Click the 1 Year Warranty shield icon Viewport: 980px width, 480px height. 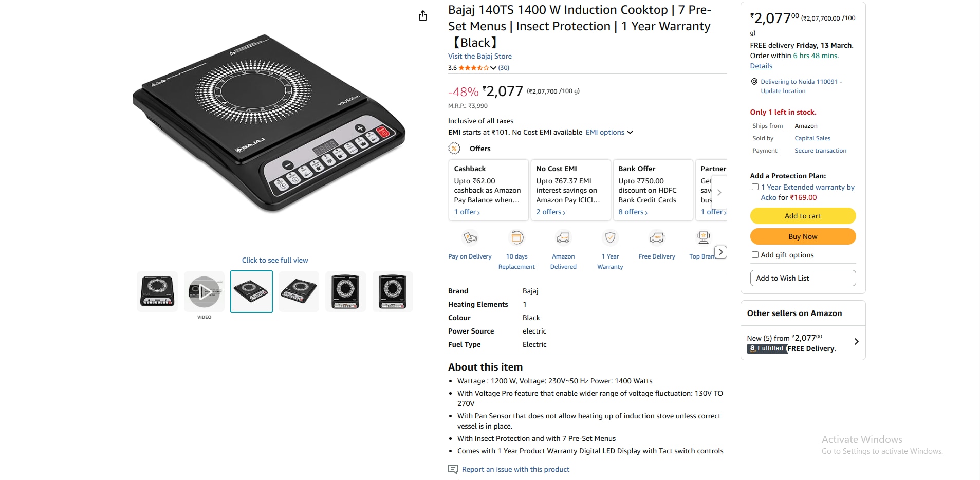610,238
